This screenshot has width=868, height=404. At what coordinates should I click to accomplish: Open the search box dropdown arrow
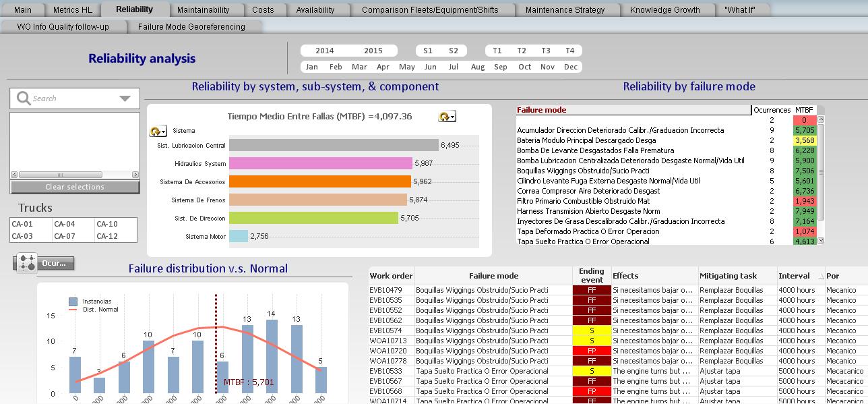click(125, 98)
